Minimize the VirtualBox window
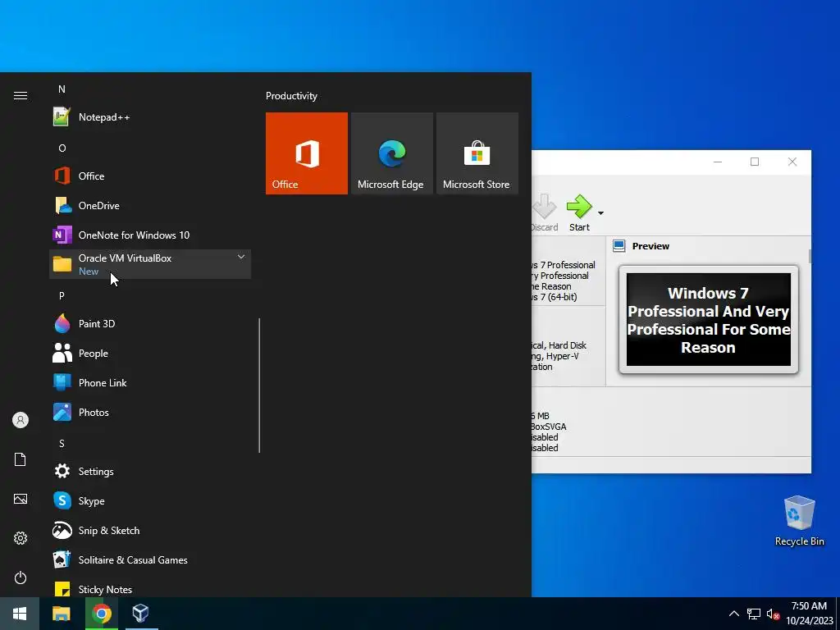Screen dimensions: 840x630 [718, 162]
